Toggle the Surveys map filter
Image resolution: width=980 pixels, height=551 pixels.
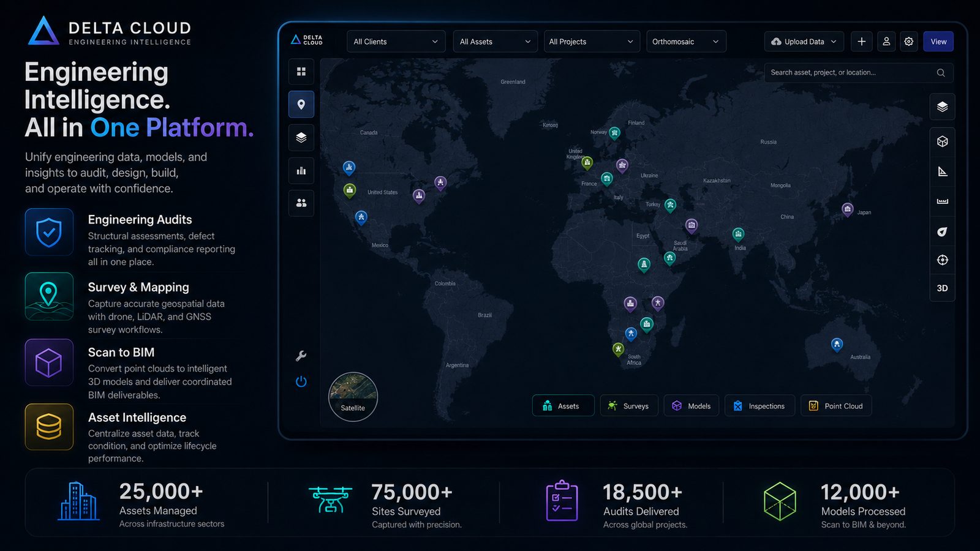click(629, 406)
